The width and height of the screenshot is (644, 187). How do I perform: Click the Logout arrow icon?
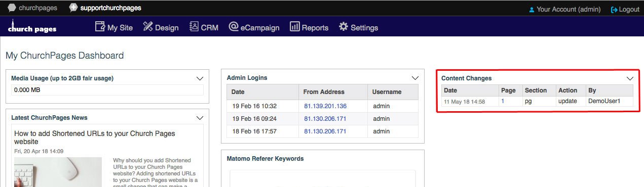coord(614,10)
